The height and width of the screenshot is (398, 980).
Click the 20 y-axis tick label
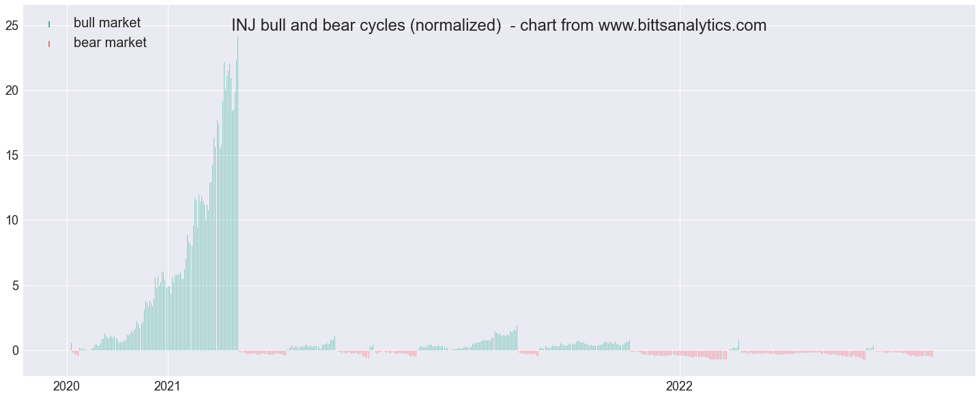(11, 91)
